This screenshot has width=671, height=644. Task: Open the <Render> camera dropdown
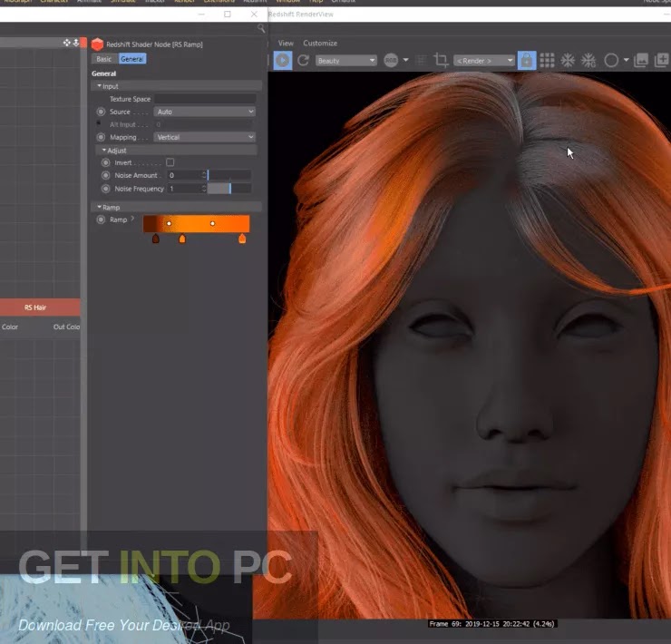click(484, 61)
